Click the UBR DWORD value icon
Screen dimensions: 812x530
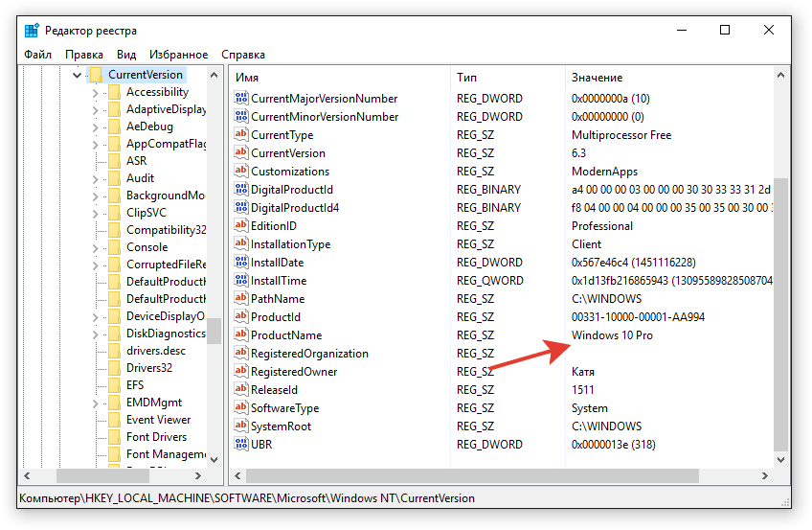[x=240, y=445]
